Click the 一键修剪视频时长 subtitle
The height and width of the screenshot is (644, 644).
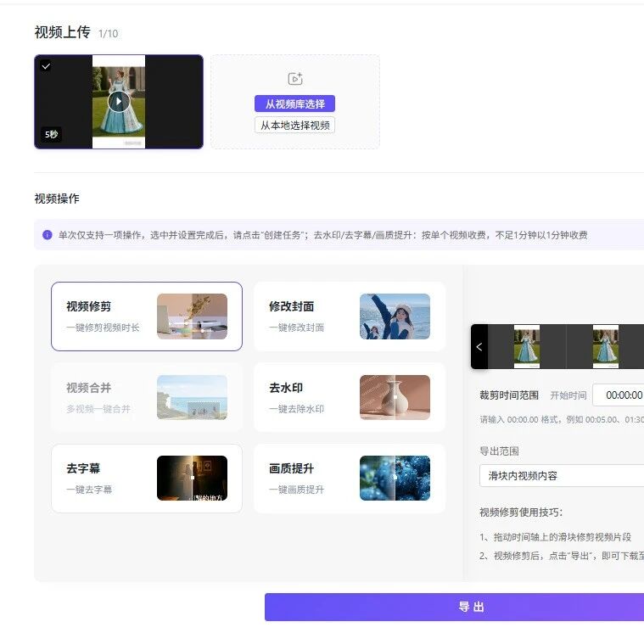point(103,328)
